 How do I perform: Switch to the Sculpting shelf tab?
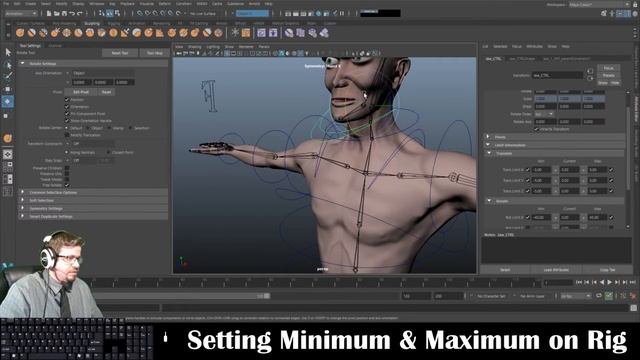(x=92, y=24)
